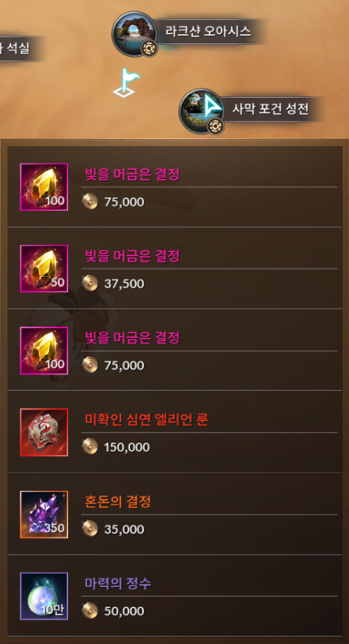Click the 37,500 price entry
349x644 pixels.
pyautogui.click(x=124, y=284)
